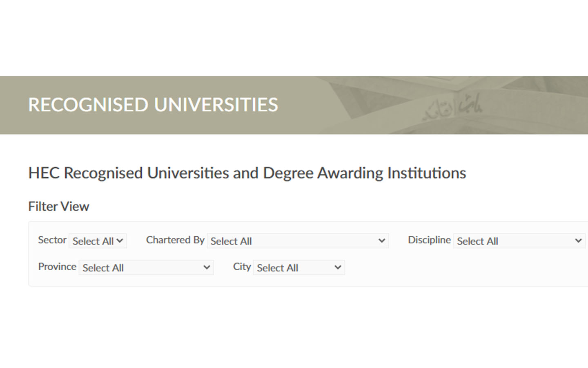Screen dimensions: 588x368
Task: Click the Chartered By dropdown chevron arrow
Action: coord(382,241)
